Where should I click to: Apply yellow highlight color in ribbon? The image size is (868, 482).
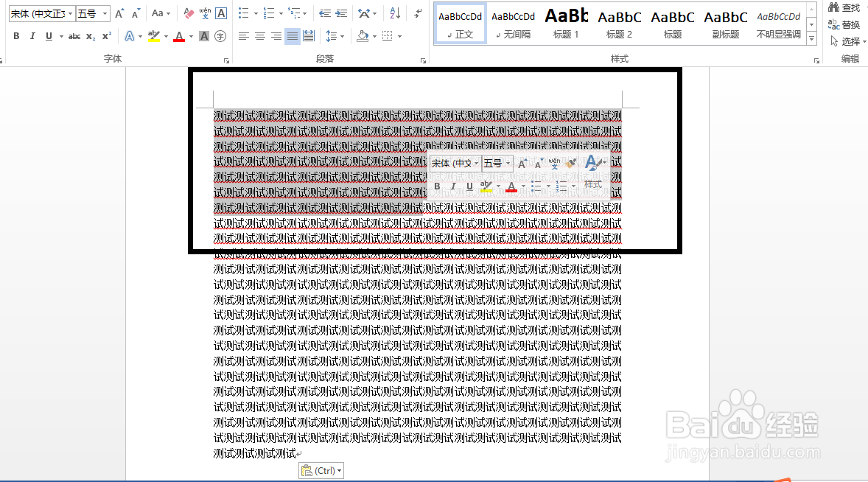click(x=154, y=37)
